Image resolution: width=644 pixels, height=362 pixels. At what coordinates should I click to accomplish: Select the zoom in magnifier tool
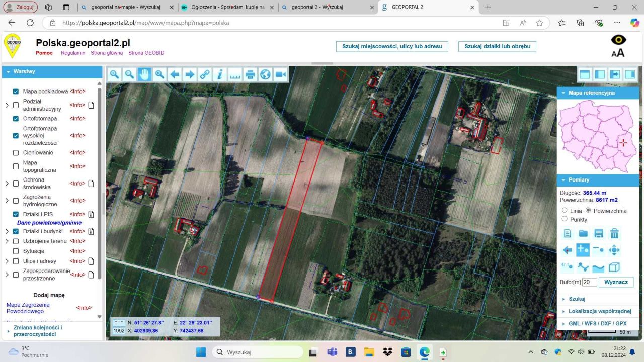114,74
